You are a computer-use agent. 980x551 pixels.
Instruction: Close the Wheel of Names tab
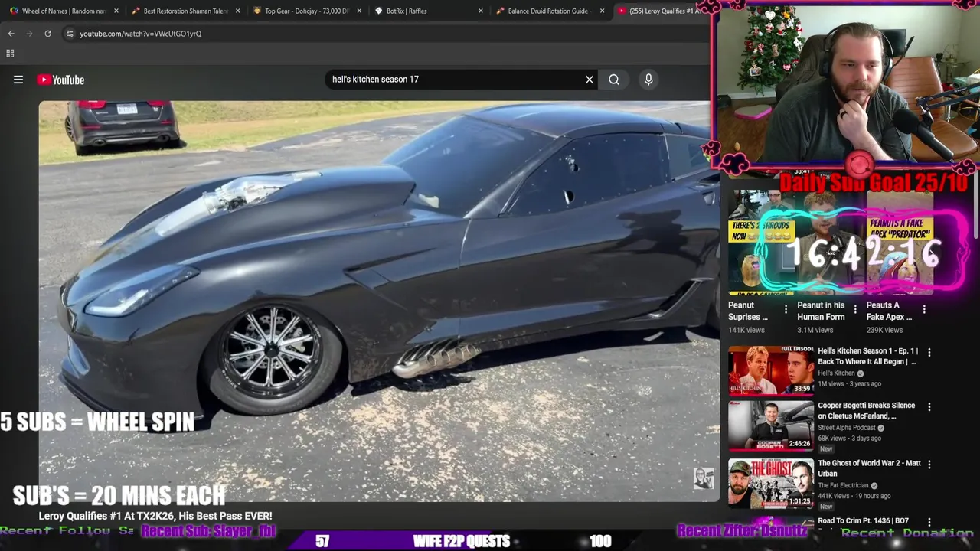click(x=116, y=11)
